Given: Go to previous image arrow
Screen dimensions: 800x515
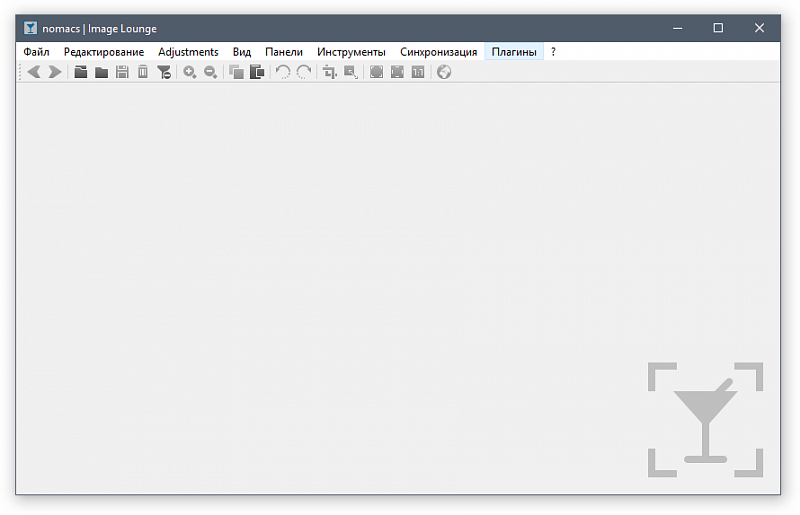Looking at the screenshot, I should click(x=34, y=72).
